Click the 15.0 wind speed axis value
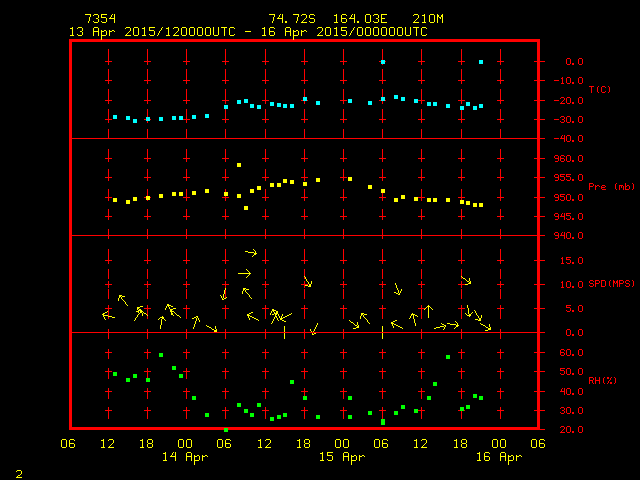This screenshot has height=480, width=640. pyautogui.click(x=569, y=261)
